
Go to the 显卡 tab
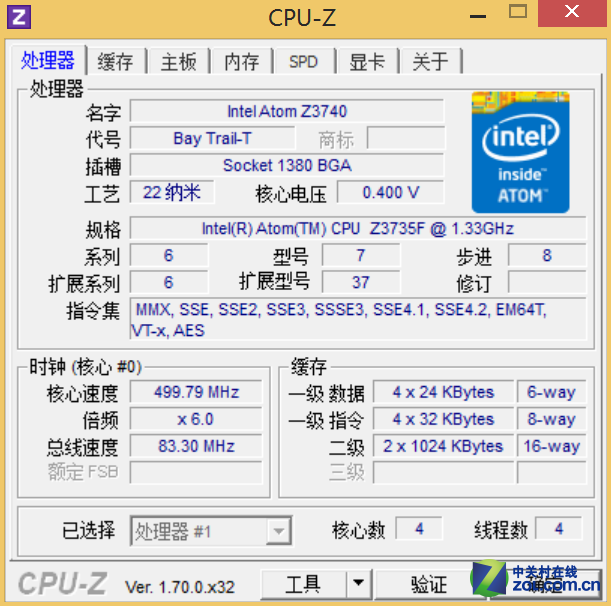point(367,61)
